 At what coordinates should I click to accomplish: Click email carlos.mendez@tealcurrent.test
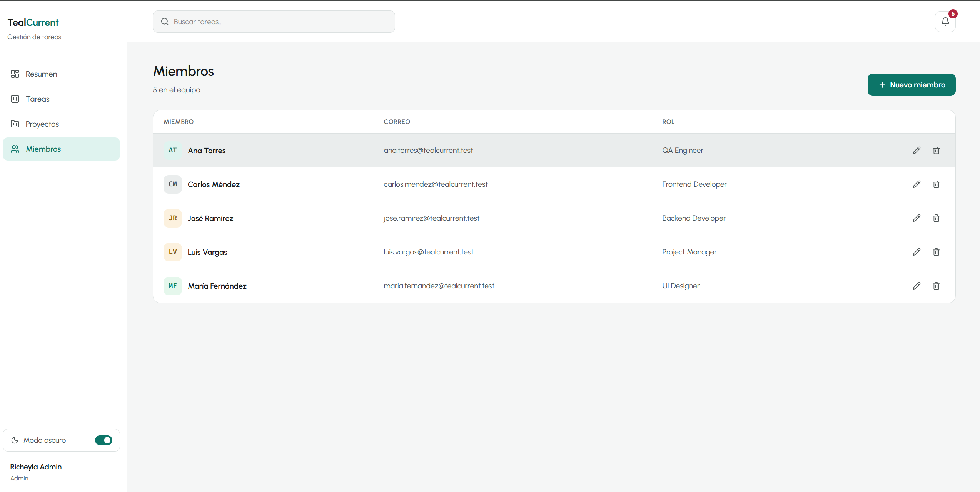(x=436, y=184)
